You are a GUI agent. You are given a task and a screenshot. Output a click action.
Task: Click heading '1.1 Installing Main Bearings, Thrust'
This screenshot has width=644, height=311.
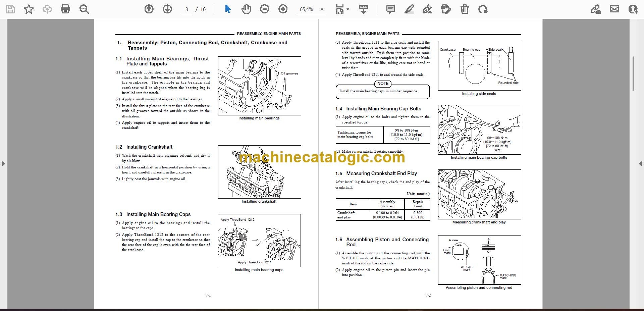tap(162, 59)
